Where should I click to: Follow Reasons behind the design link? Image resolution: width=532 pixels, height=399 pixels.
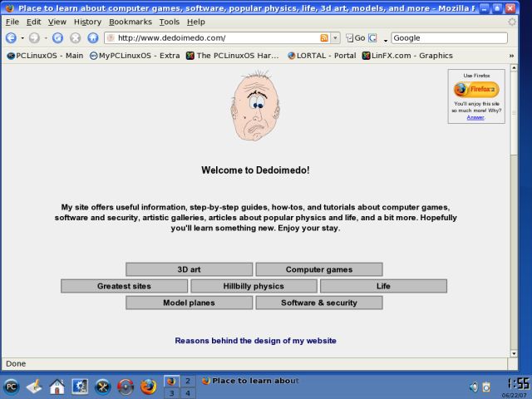click(255, 341)
